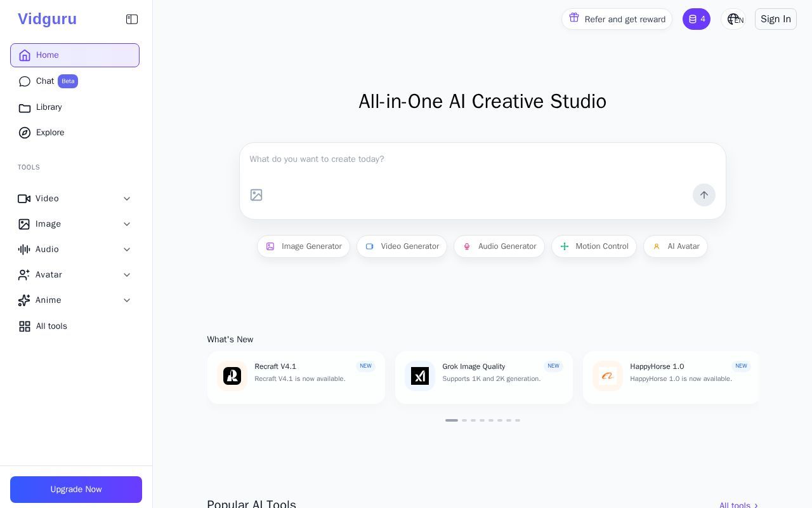The height and width of the screenshot is (508, 812).
Task: Click the Home house icon
Action: click(25, 55)
